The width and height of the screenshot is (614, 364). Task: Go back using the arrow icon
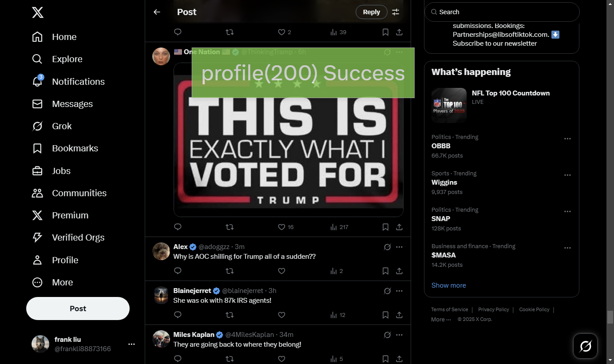(x=157, y=12)
